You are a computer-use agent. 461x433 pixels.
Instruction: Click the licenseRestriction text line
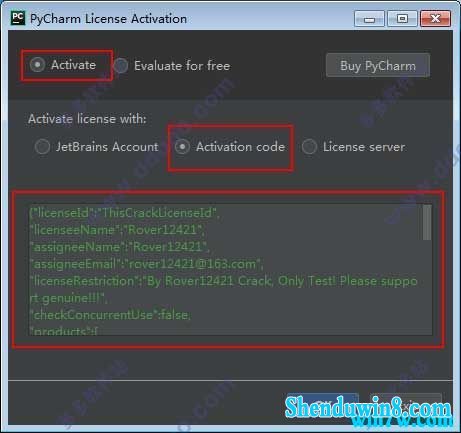tap(223, 281)
